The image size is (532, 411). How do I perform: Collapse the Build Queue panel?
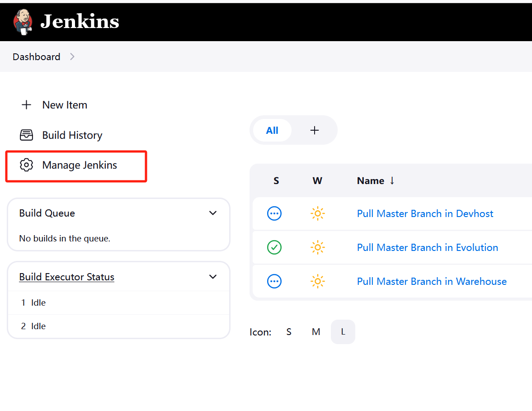(x=213, y=213)
